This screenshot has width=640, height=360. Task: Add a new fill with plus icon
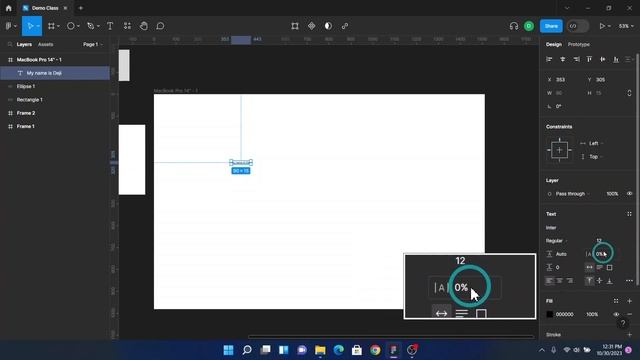click(629, 301)
